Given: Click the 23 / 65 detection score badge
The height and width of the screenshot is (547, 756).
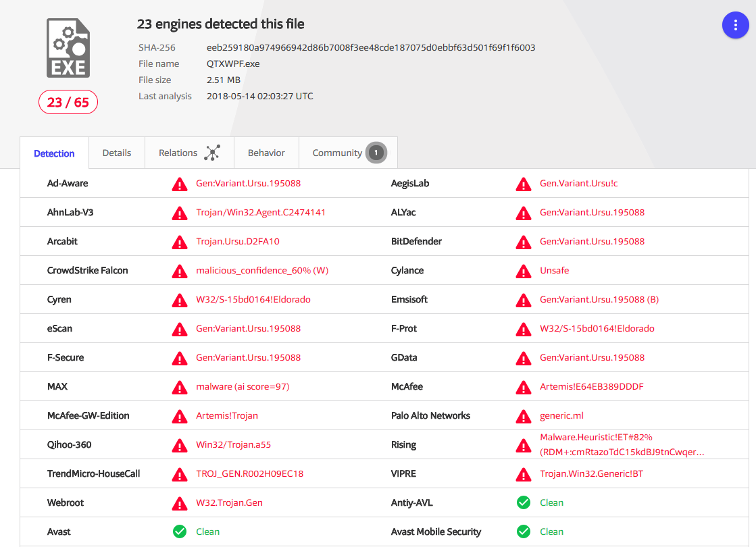Looking at the screenshot, I should (x=68, y=102).
